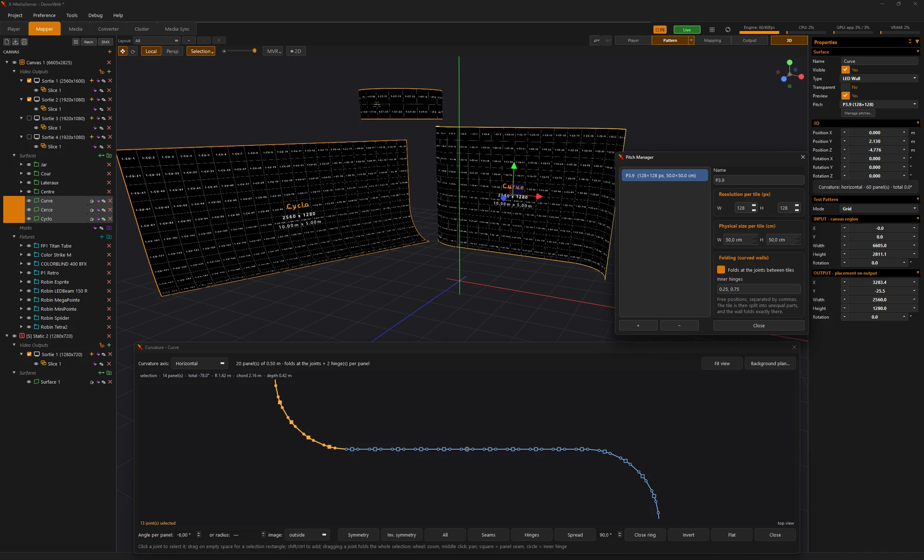
Task: Expand the Robin Esprite fixture
Action: pos(21,282)
